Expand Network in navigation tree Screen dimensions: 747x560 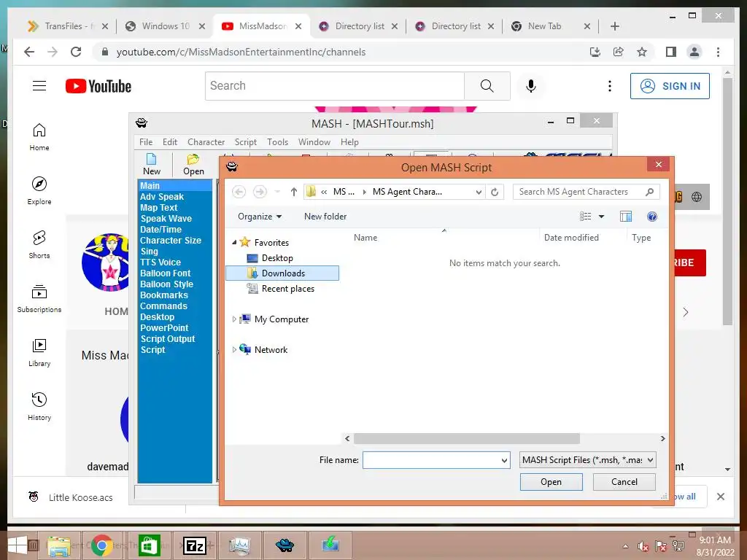point(234,349)
